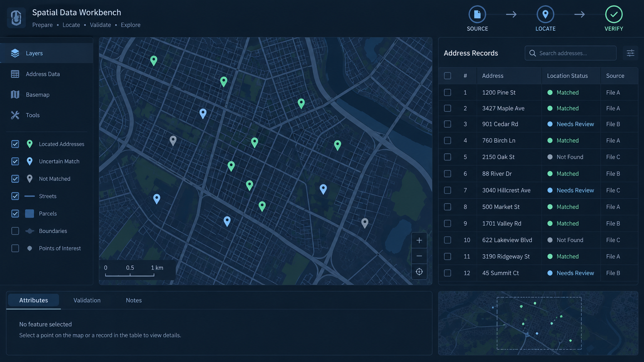Click the Boundaries legend shape icon
Screen dimensions: 644x362
point(30,231)
